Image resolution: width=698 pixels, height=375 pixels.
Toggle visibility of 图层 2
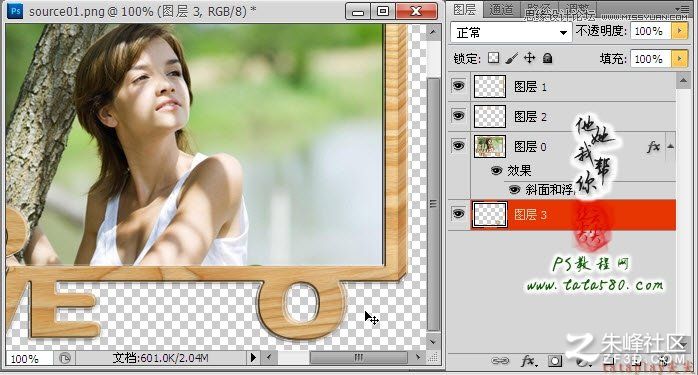pos(459,116)
